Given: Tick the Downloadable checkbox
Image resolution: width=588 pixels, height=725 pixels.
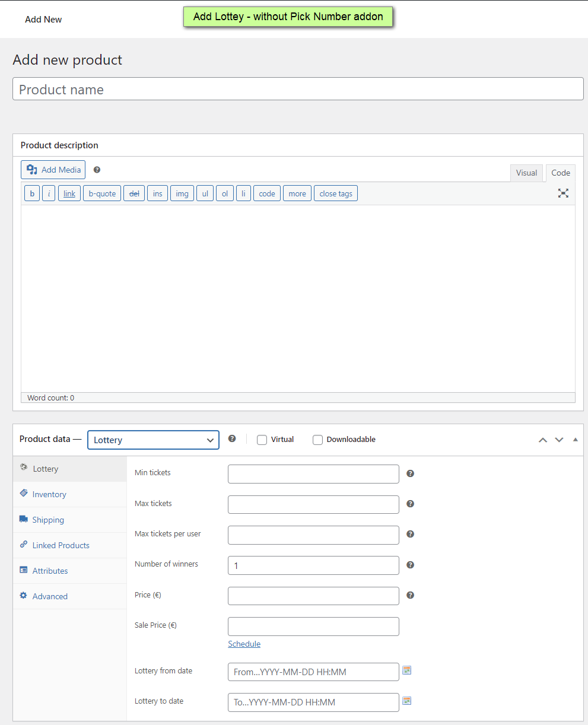Looking at the screenshot, I should click(x=317, y=440).
